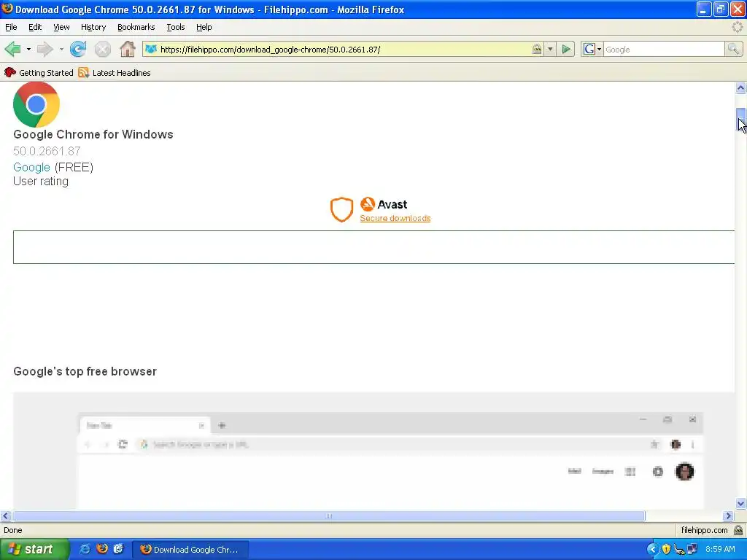Open the Back history dropdown arrow
The width and height of the screenshot is (747, 560).
pos(28,49)
